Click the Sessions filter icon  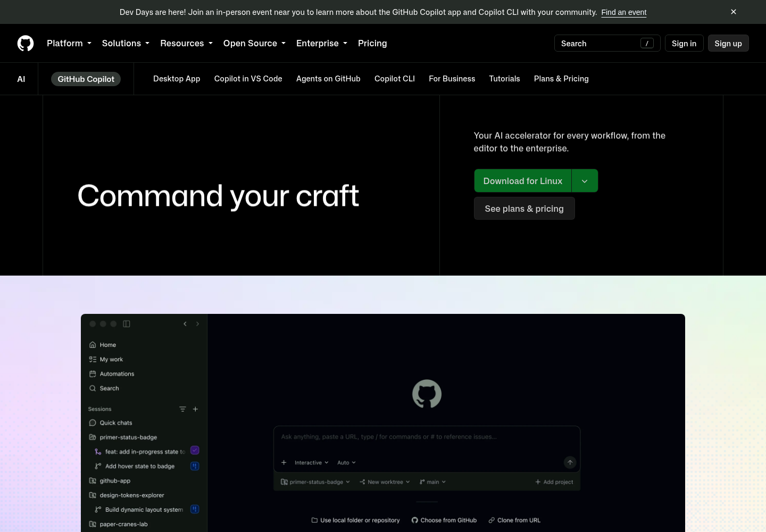tap(182, 409)
